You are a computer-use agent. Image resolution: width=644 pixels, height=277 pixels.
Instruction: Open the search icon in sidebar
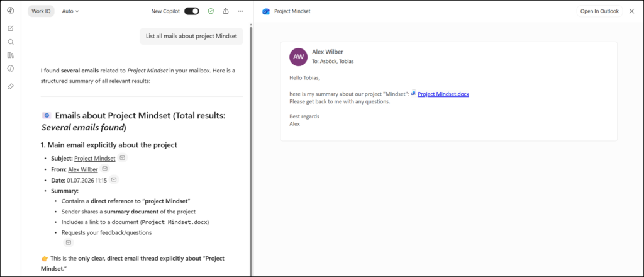[x=11, y=42]
